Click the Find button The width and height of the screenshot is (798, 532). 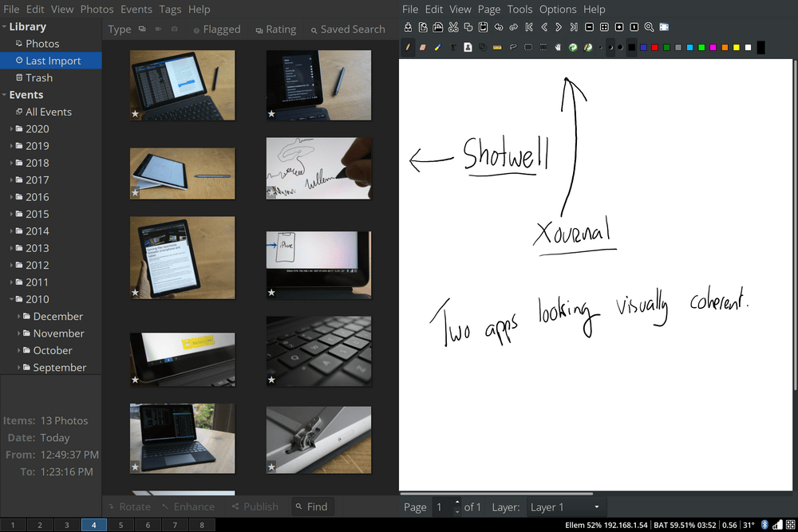pos(312,506)
